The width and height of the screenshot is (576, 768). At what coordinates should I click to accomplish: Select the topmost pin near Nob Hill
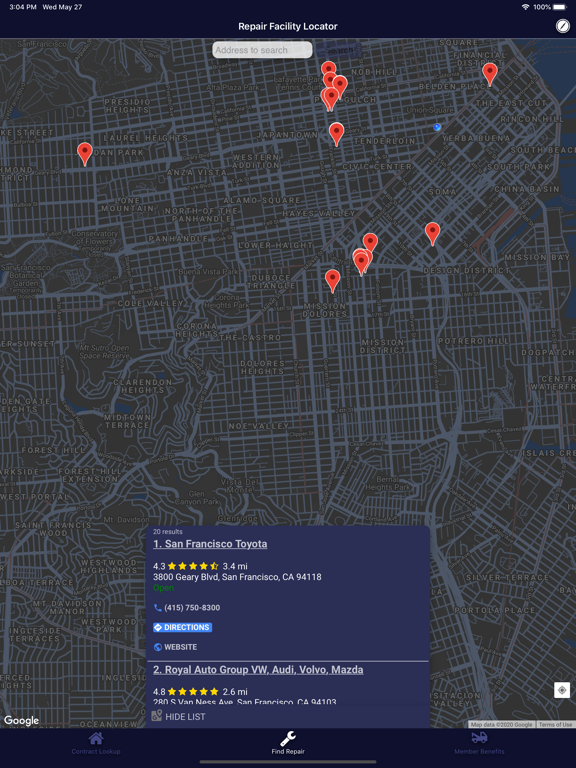point(328,69)
